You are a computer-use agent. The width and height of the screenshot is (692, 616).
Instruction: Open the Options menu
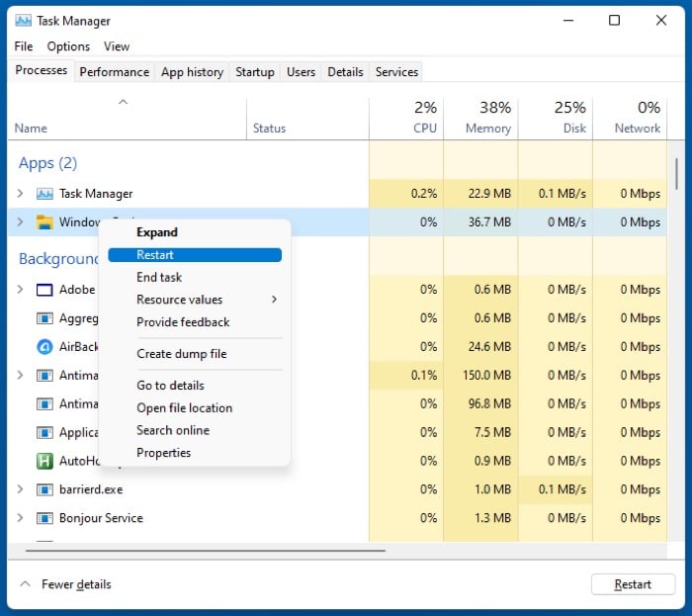[68, 46]
